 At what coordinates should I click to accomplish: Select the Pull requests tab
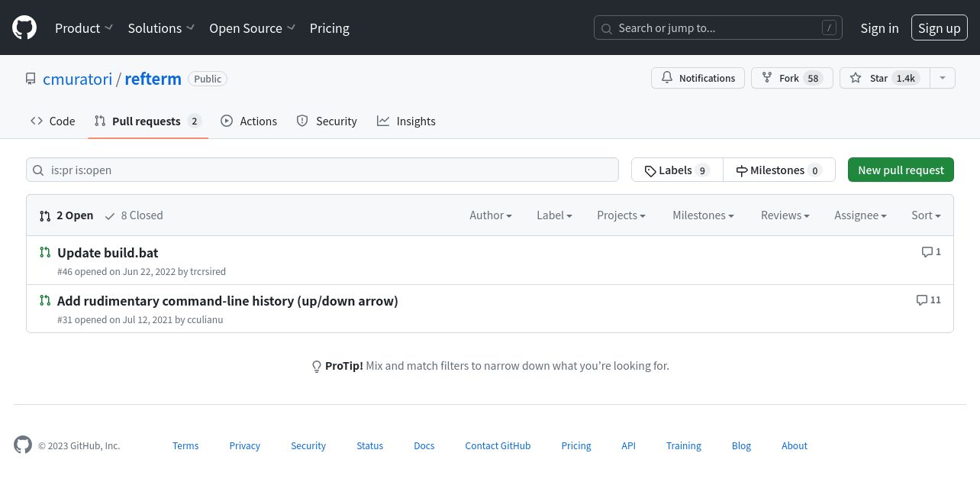[x=148, y=121]
